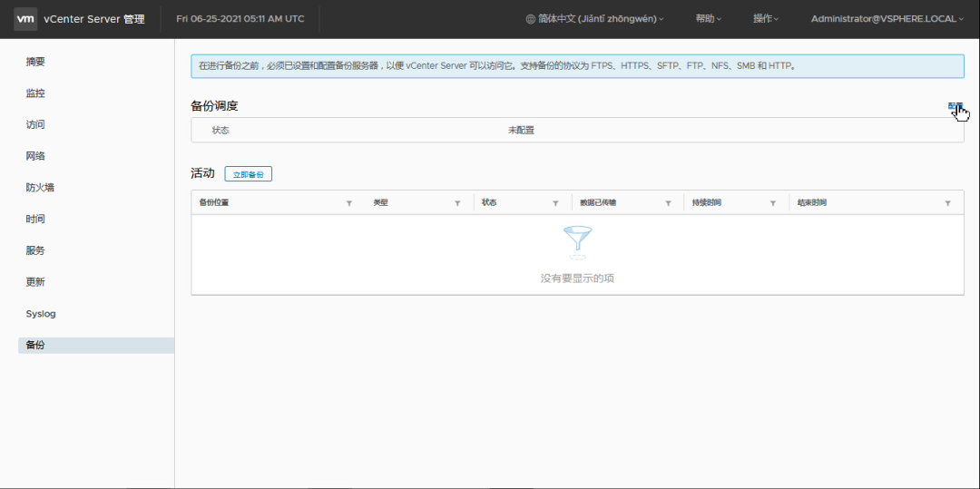
Task: Click the 备份位置 column header
Action: tap(214, 203)
